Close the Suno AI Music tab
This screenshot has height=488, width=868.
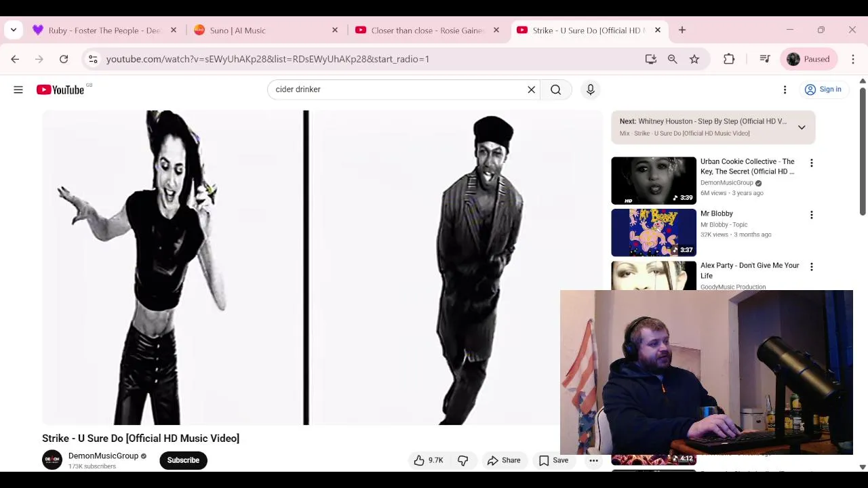pyautogui.click(x=335, y=30)
